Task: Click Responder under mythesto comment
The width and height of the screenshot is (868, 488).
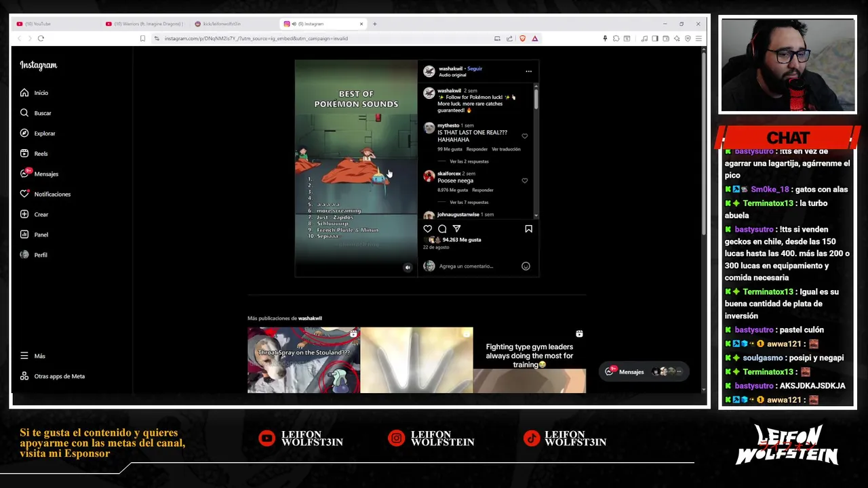Action: pos(477,149)
